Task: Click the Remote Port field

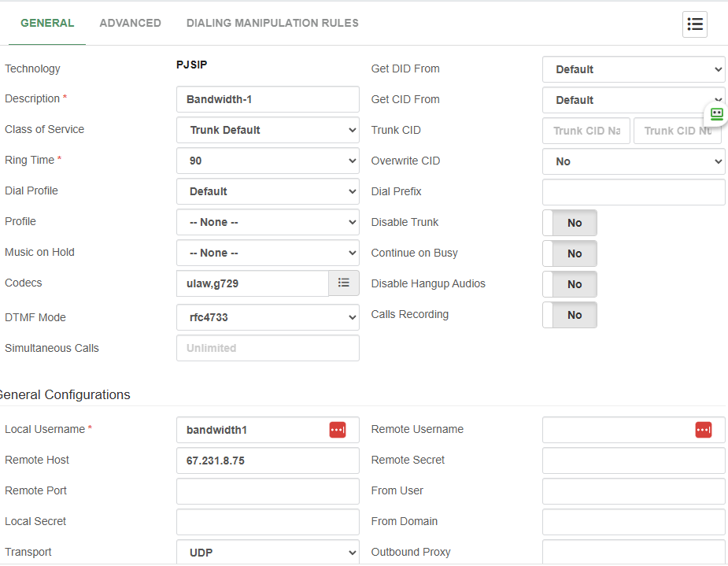Action: [x=268, y=491]
